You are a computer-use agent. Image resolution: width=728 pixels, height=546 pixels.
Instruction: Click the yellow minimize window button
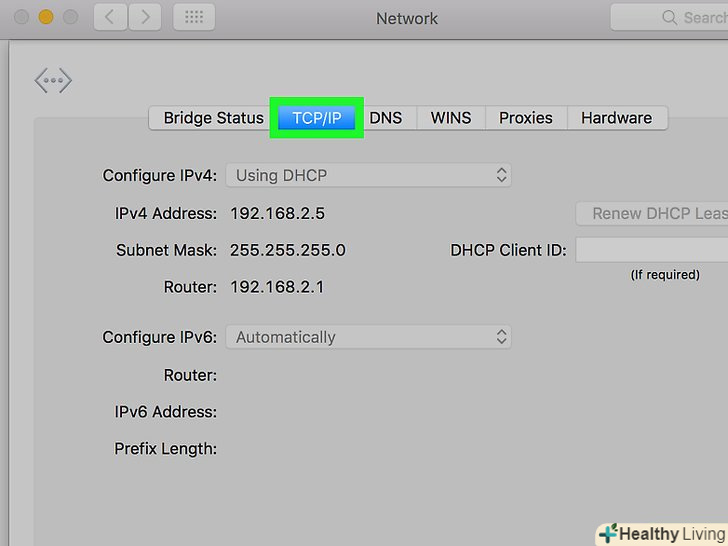coord(46,18)
